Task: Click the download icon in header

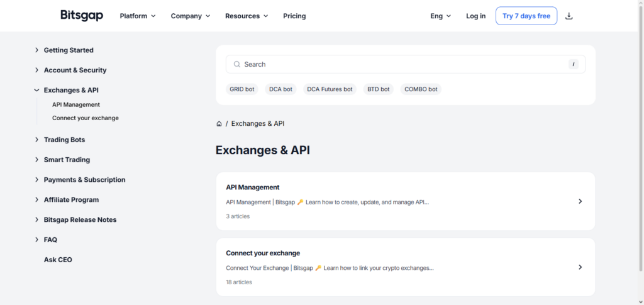Action: [569, 16]
